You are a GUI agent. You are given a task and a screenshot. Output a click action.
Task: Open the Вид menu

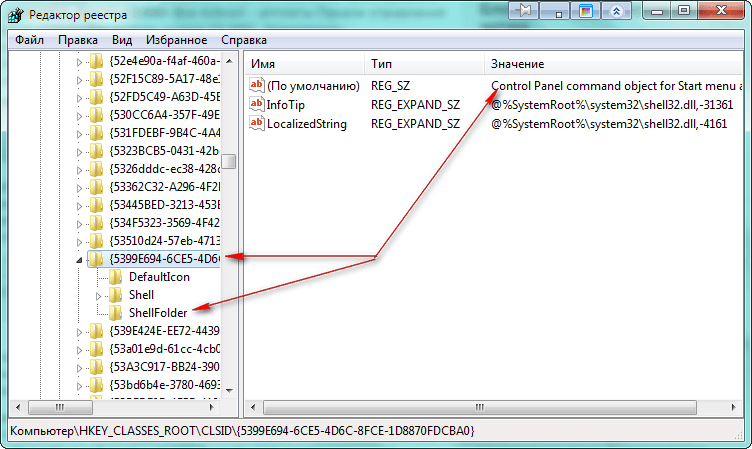click(122, 40)
